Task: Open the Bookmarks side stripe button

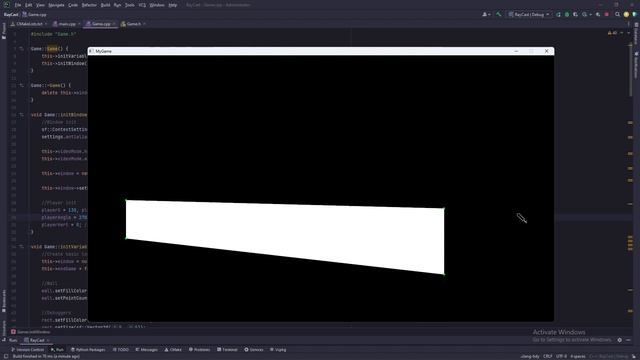Action: (4, 301)
